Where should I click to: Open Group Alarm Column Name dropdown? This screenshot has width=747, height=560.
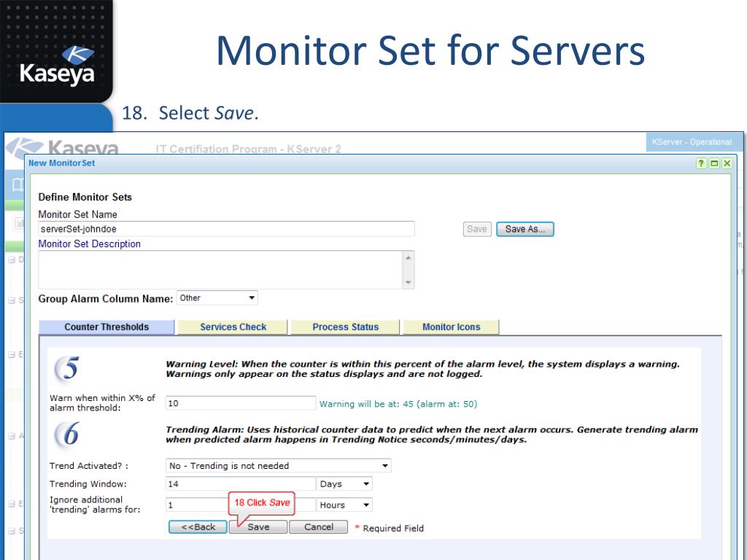point(217,298)
